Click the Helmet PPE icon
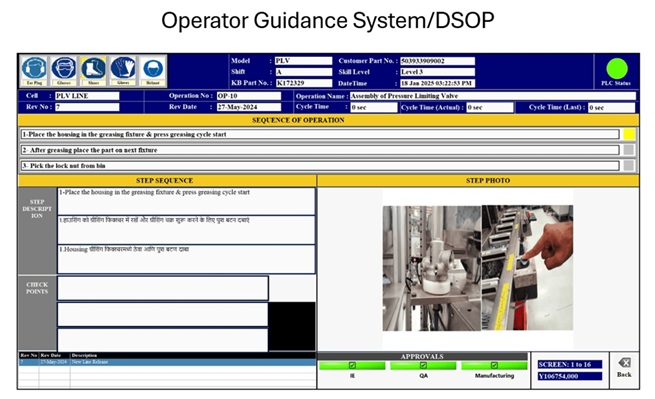This screenshot has height=399, width=655. coord(153,71)
